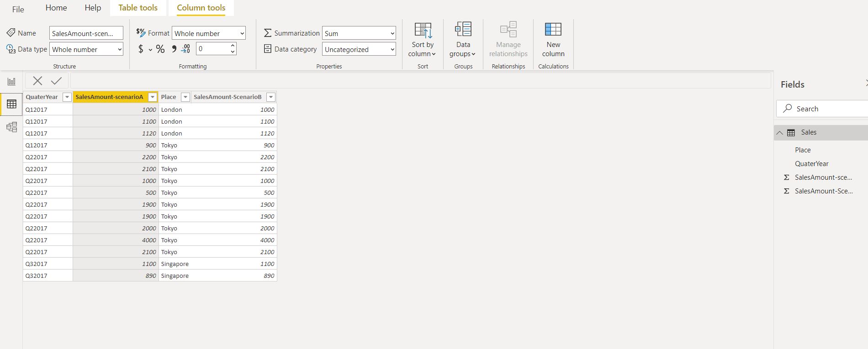Select the Column tools tab
Image resolution: width=868 pixels, height=349 pixels.
[x=201, y=8]
